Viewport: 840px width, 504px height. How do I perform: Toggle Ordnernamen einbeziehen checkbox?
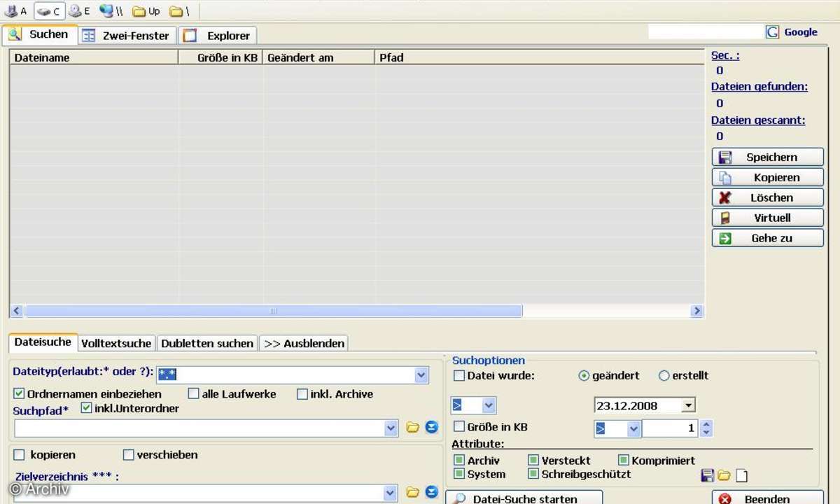tap(19, 394)
